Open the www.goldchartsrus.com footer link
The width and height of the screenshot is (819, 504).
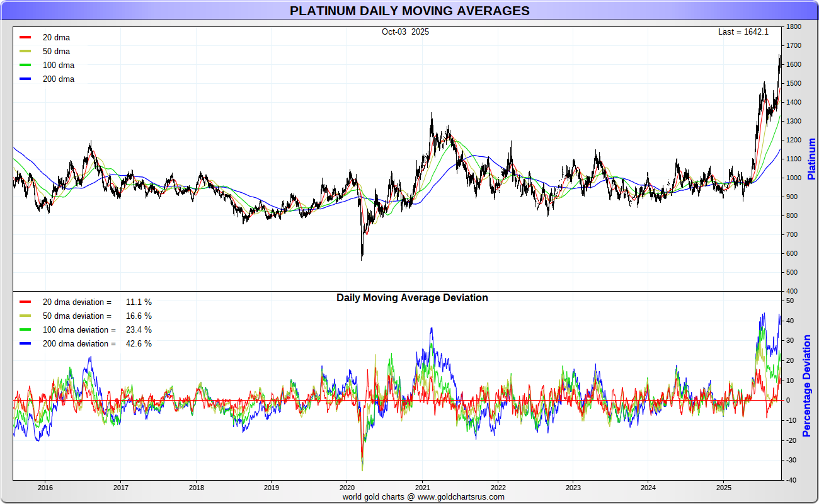click(x=461, y=497)
